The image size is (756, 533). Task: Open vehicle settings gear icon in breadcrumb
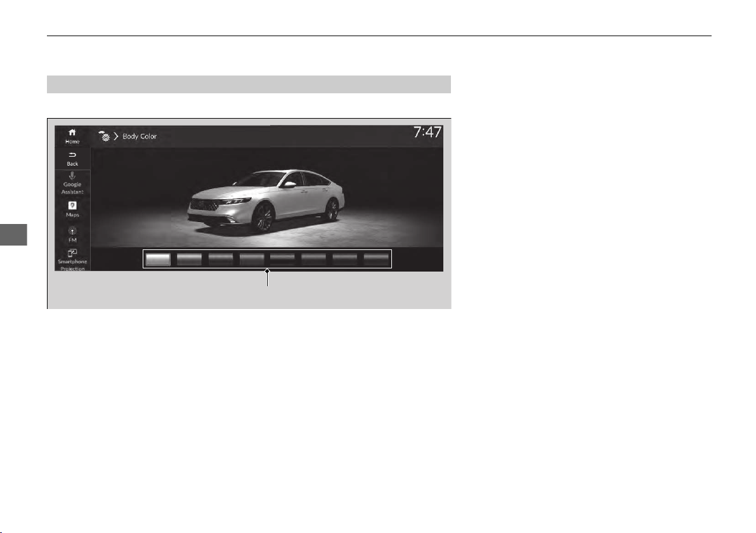point(105,136)
